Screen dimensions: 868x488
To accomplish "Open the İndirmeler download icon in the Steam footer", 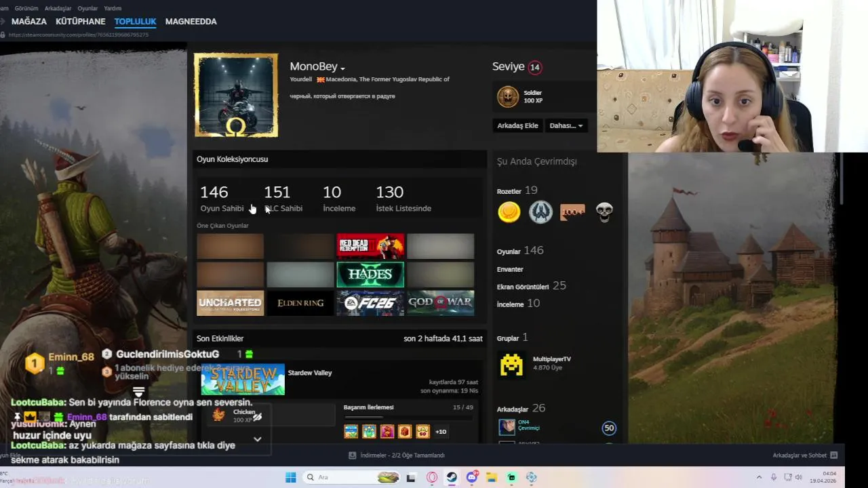I will tap(352, 455).
